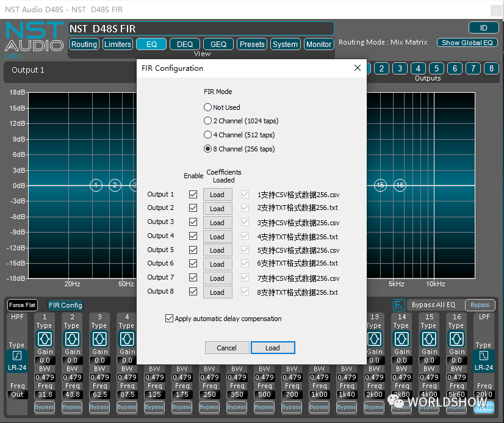The height and width of the screenshot is (423, 504).
Task: Open the GEQ view tab
Action: [x=218, y=44]
